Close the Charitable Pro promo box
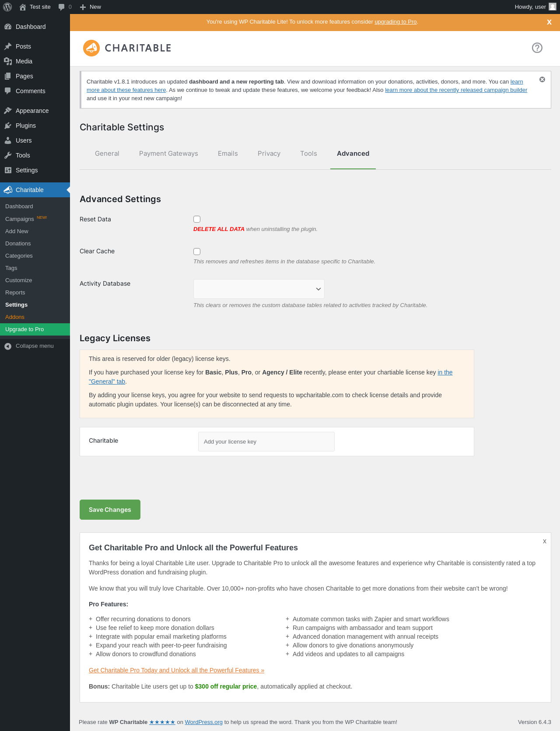 coord(545,542)
